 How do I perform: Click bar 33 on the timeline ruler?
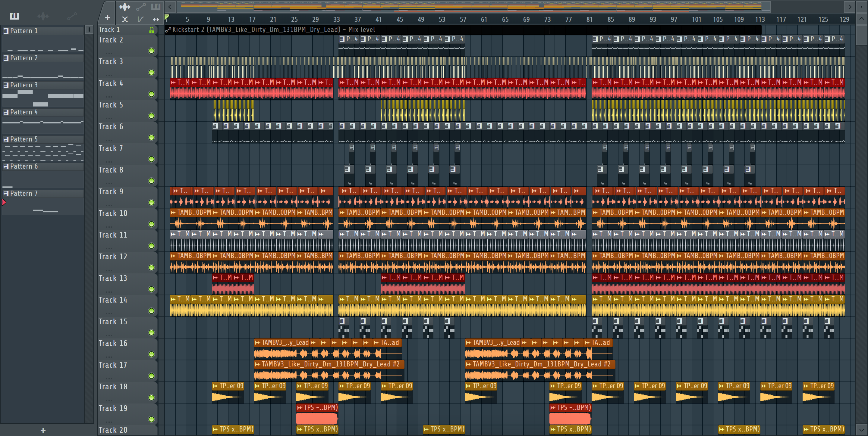[x=337, y=20]
